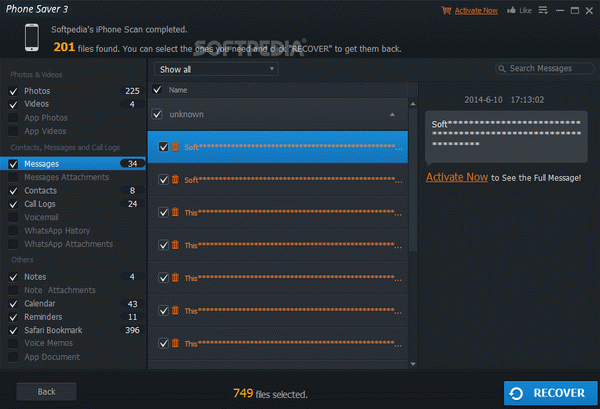The image size is (600, 409).
Task: Click the unknown group name text
Action: (x=186, y=114)
